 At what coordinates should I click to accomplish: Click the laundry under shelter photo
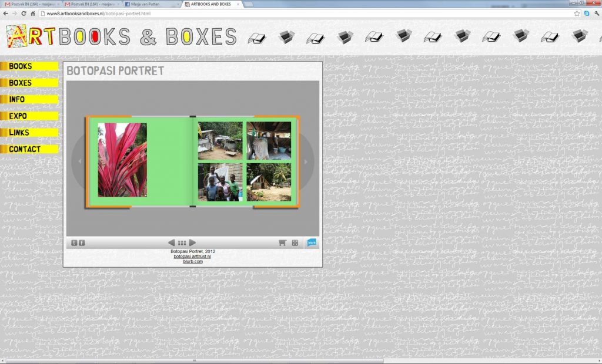tap(269, 141)
